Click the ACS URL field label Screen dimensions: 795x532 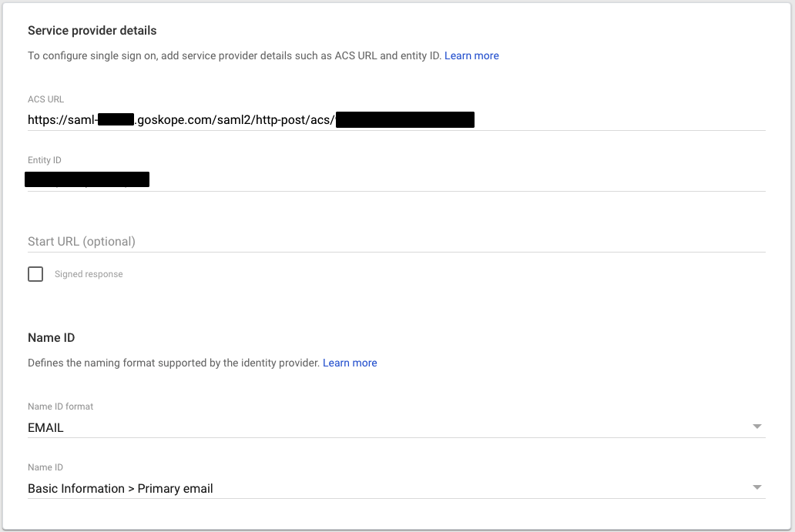tap(46, 99)
